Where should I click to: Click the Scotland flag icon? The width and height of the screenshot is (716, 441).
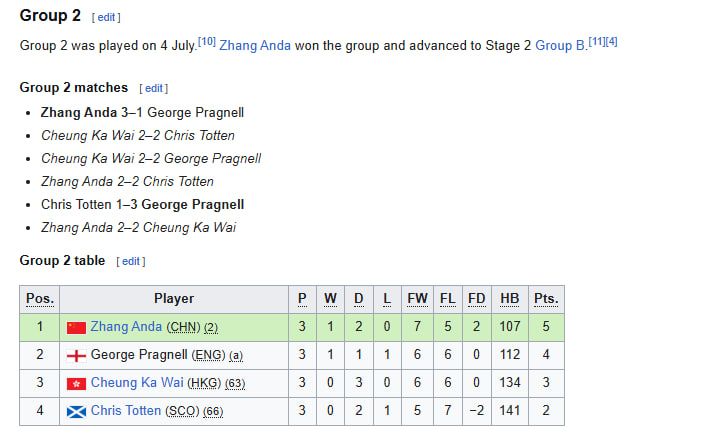click(x=76, y=412)
